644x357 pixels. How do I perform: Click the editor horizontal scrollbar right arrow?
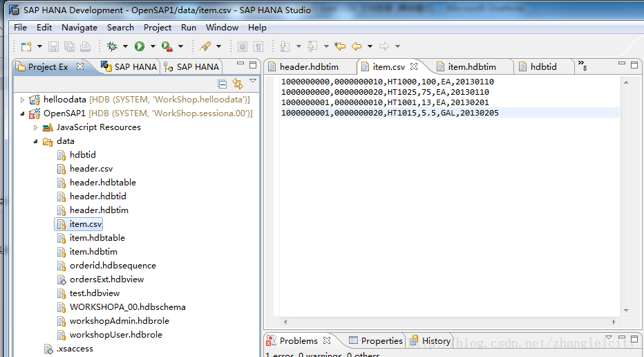point(614,322)
